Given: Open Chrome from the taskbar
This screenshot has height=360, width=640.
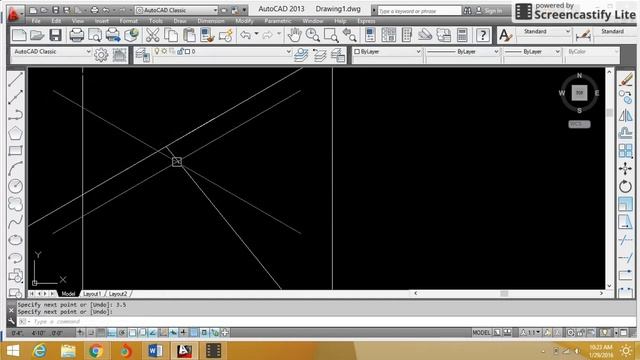Looking at the screenshot, I should point(96,351).
